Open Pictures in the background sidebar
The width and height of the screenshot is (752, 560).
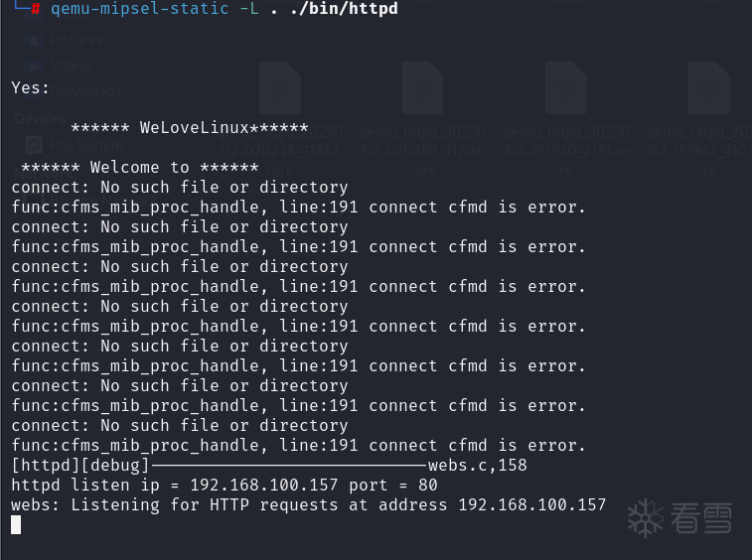tap(75, 41)
